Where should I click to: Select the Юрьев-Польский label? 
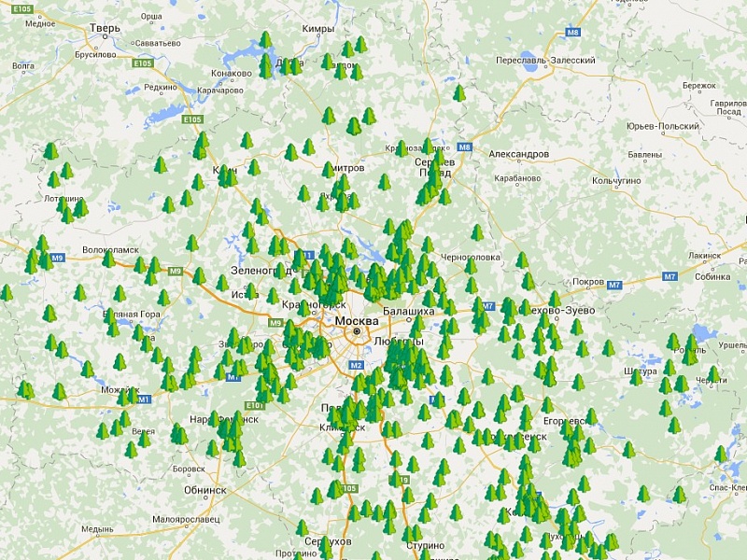(x=663, y=126)
